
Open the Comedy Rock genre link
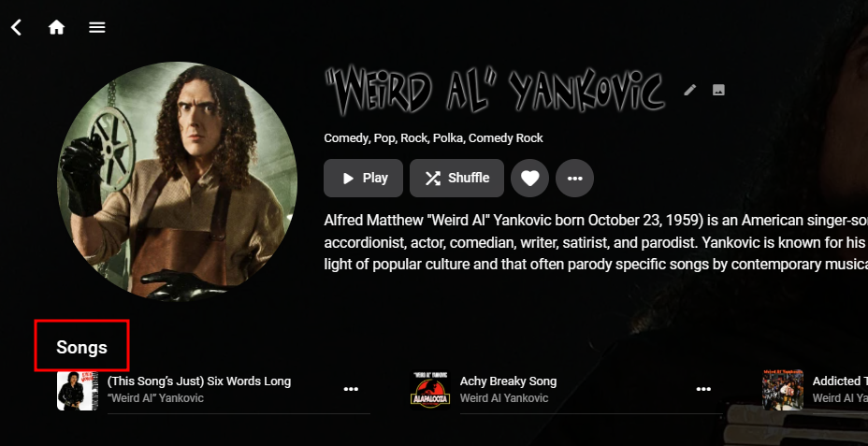pos(506,138)
